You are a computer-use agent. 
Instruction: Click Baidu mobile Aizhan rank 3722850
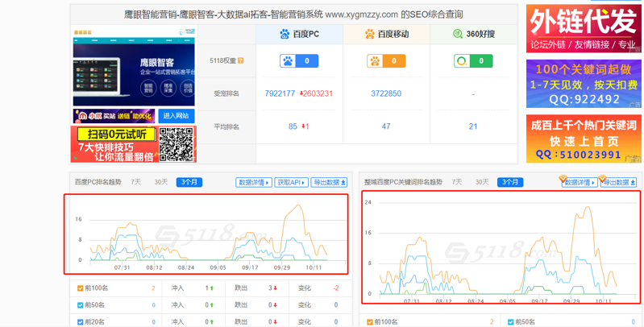click(386, 93)
